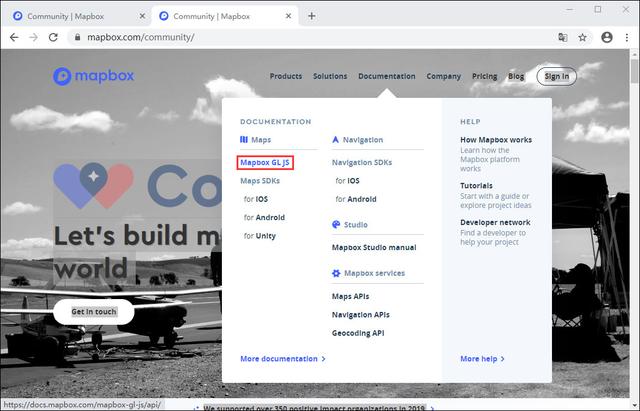Open Navigation SDKs for iOS
The image size is (640, 411).
(x=347, y=181)
